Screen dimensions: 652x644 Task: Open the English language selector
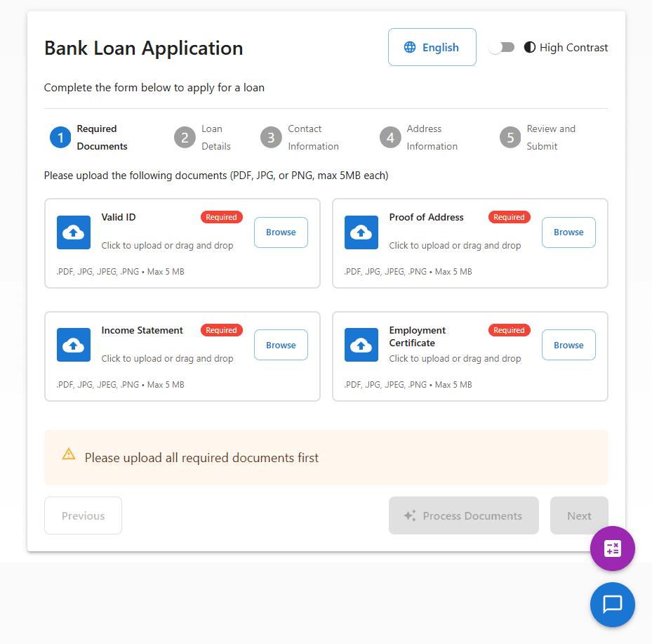pyautogui.click(x=432, y=47)
